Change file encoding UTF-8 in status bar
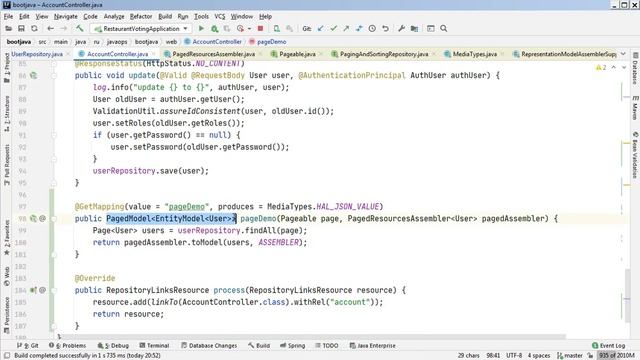This screenshot has height=360, width=640. (514, 356)
